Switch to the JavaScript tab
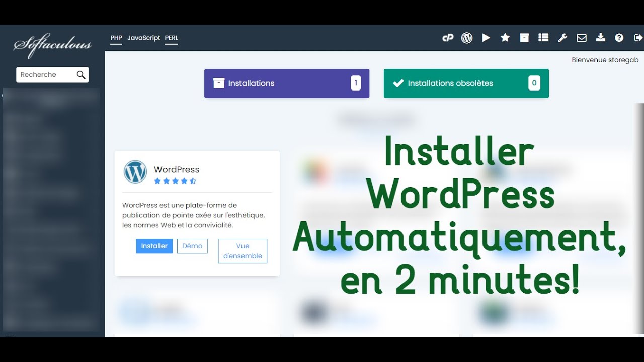This screenshot has width=644, height=362. pos(144,38)
